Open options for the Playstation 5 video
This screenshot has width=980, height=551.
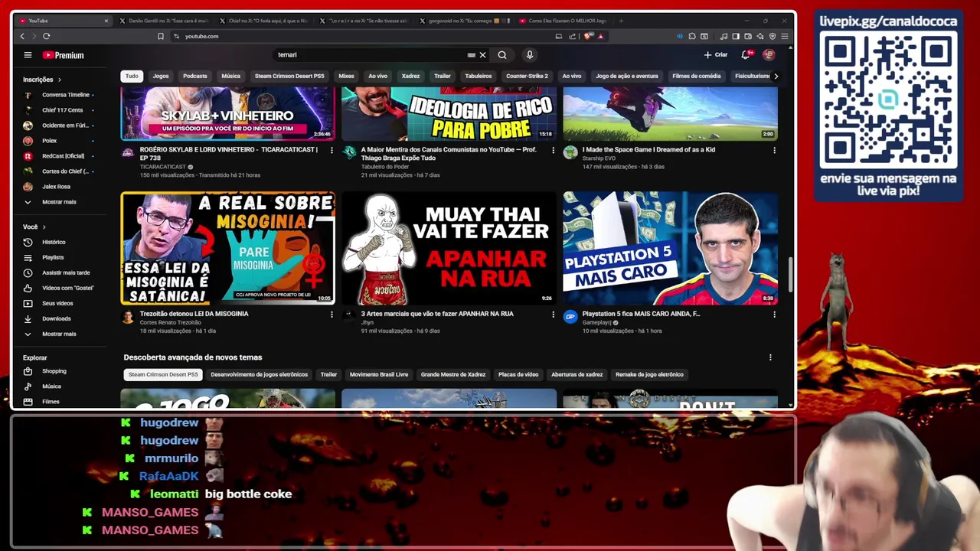(x=774, y=315)
